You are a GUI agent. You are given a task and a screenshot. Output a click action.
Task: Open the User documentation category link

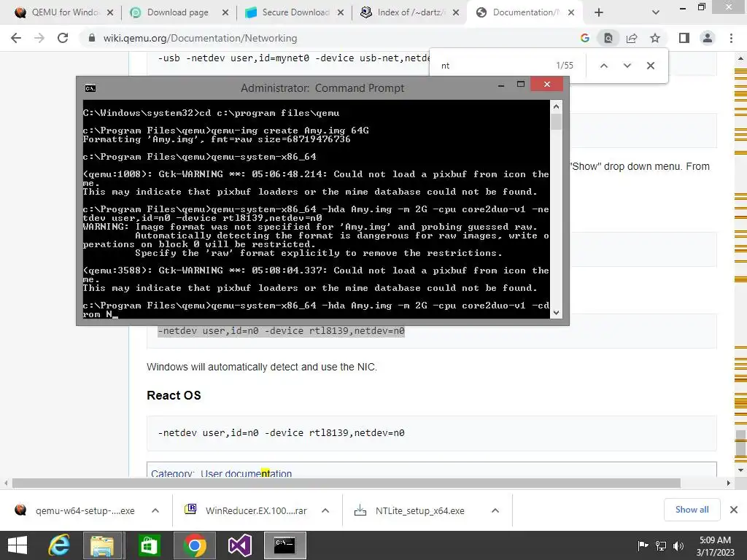tap(246, 473)
